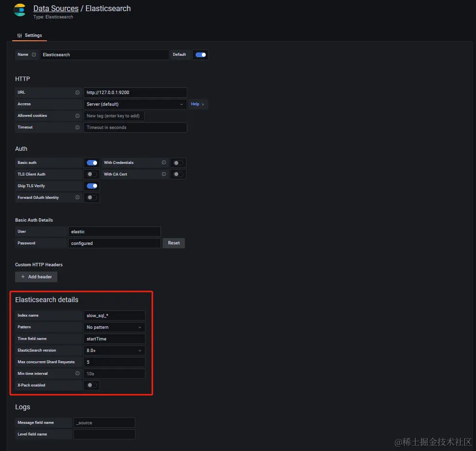Click the Logs section heading
The width and height of the screenshot is (476, 451).
point(23,407)
